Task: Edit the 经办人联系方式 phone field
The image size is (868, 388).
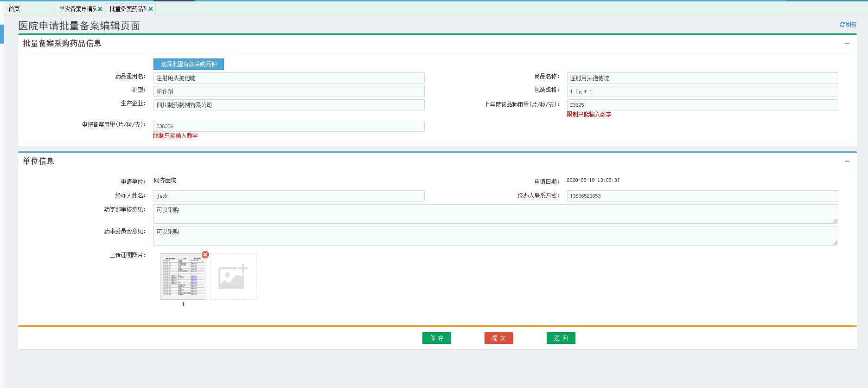Action: (x=702, y=196)
